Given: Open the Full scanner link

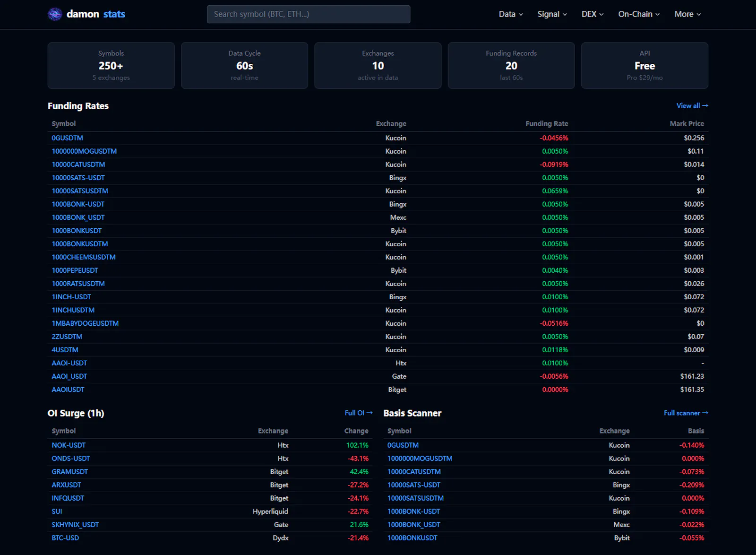Looking at the screenshot, I should coord(686,413).
